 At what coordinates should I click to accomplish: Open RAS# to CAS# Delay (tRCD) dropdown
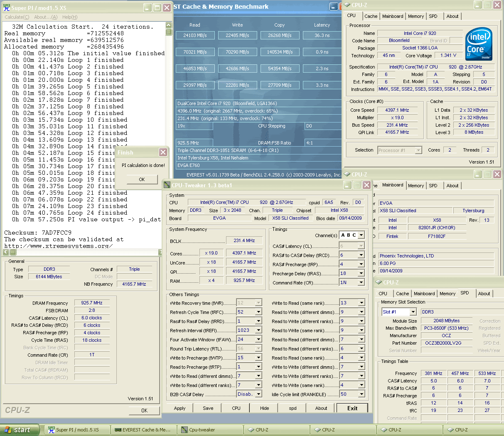coord(361,255)
